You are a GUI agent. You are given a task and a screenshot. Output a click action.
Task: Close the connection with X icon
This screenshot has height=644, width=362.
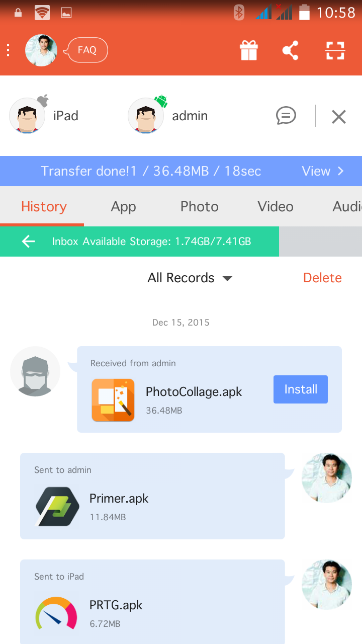click(338, 117)
